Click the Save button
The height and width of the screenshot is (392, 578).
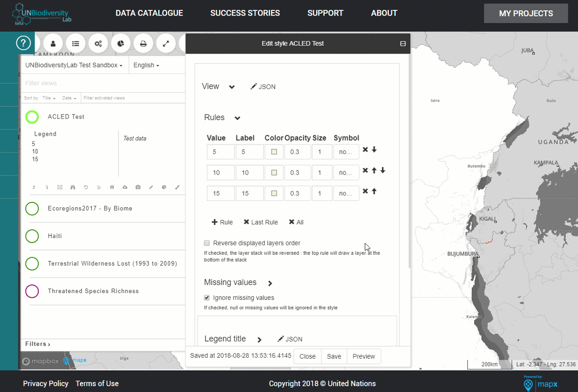(x=334, y=356)
